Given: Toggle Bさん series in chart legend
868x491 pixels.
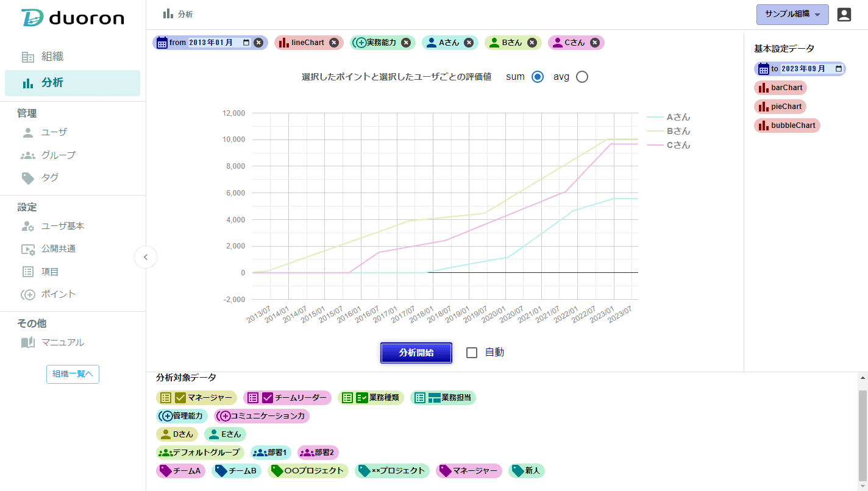Looking at the screenshot, I should [x=669, y=131].
